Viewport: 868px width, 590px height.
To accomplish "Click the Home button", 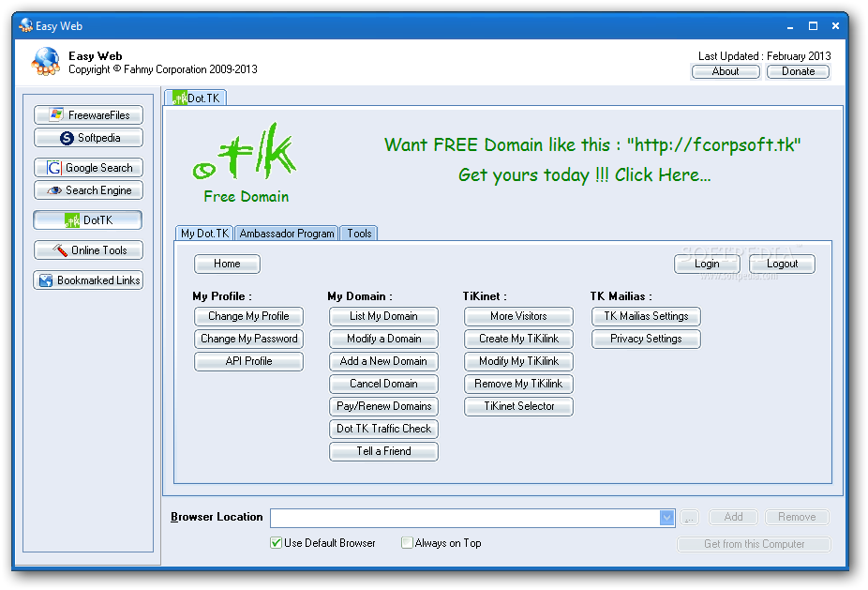I will tap(227, 265).
